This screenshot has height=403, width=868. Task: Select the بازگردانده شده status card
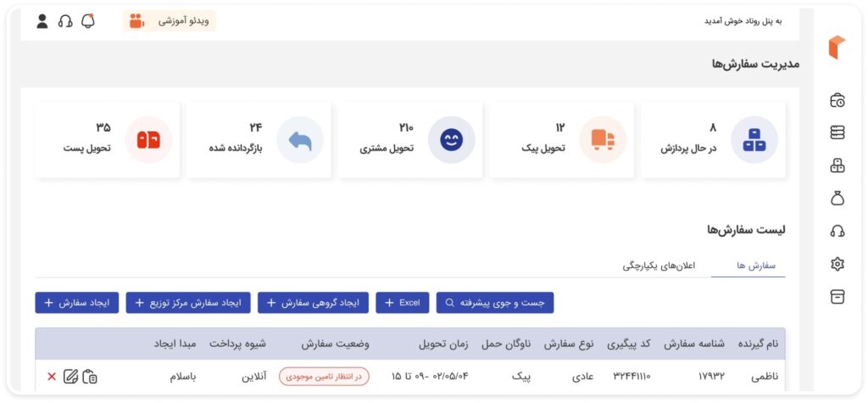[x=259, y=140]
